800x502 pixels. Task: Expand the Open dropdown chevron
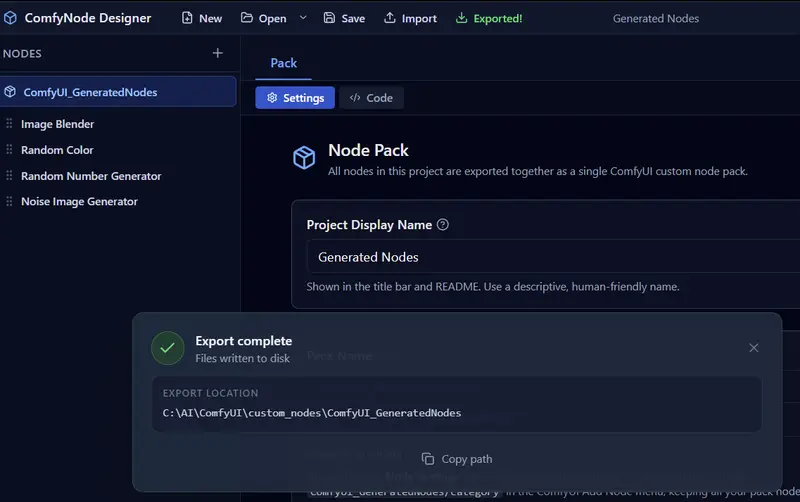(303, 18)
